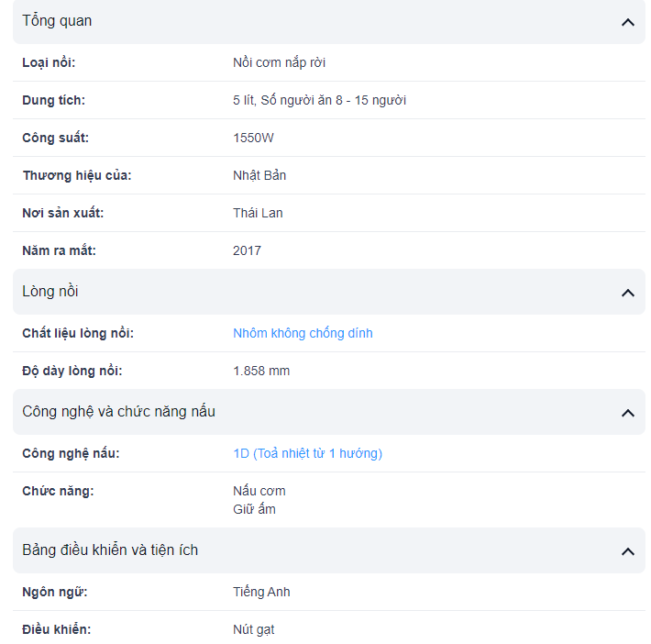Open the 1D (Toả nhiệt từ 1 hướng) link
Screen dimensions: 651x644
tap(307, 453)
